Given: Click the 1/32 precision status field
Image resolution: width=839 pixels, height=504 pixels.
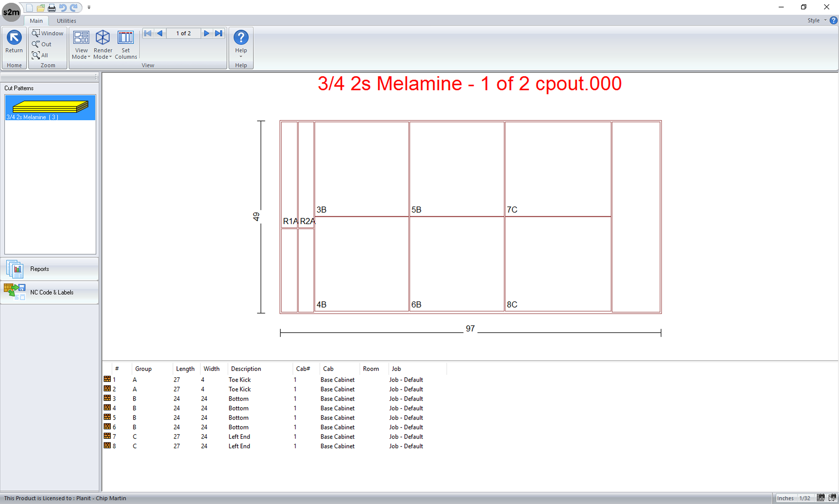Looking at the screenshot, I should [x=805, y=498].
